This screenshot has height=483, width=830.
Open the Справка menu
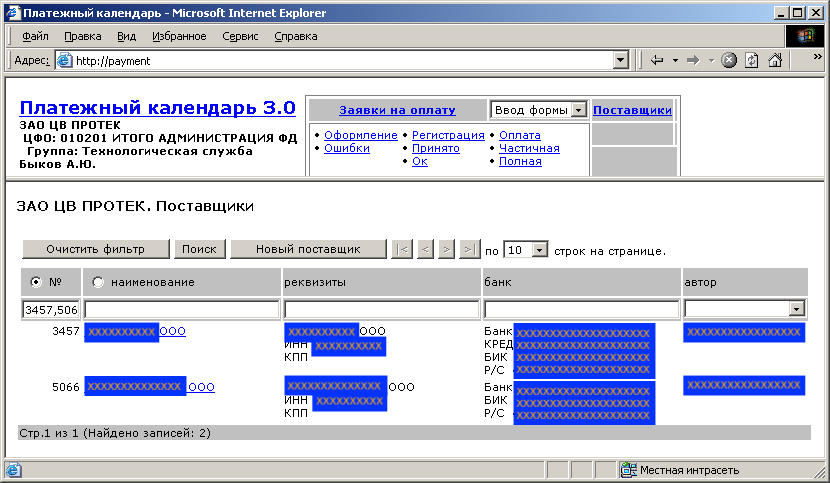pyautogui.click(x=296, y=37)
